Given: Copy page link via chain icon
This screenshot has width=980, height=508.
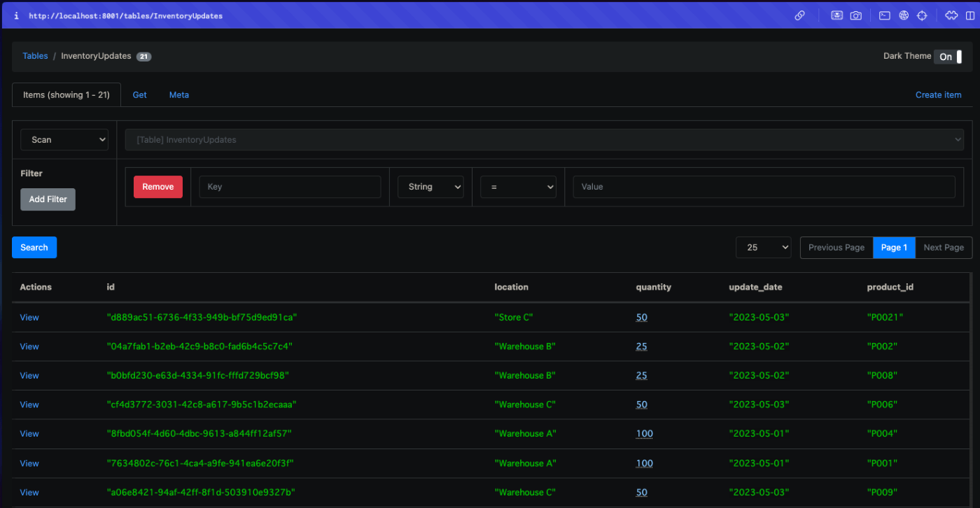Looking at the screenshot, I should (x=800, y=15).
